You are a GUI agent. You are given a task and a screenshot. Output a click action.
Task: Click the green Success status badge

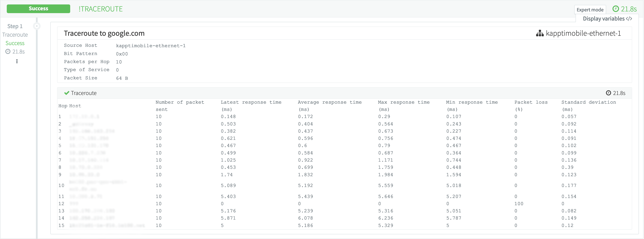pos(38,9)
